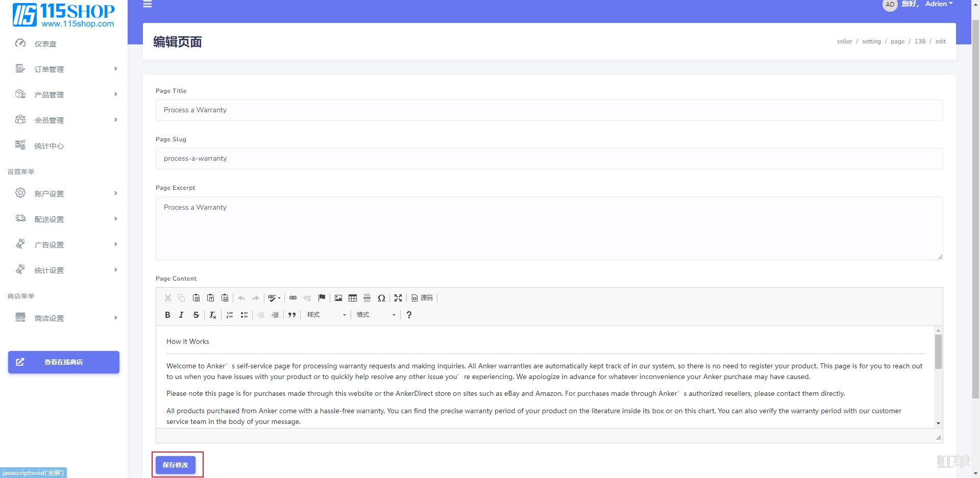Click into the Page Excerpt textarea

pyautogui.click(x=549, y=229)
